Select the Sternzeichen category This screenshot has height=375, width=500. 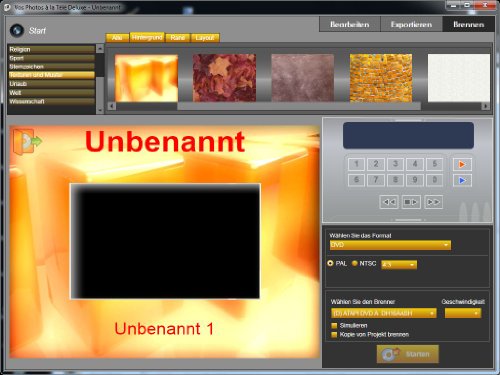[x=52, y=67]
